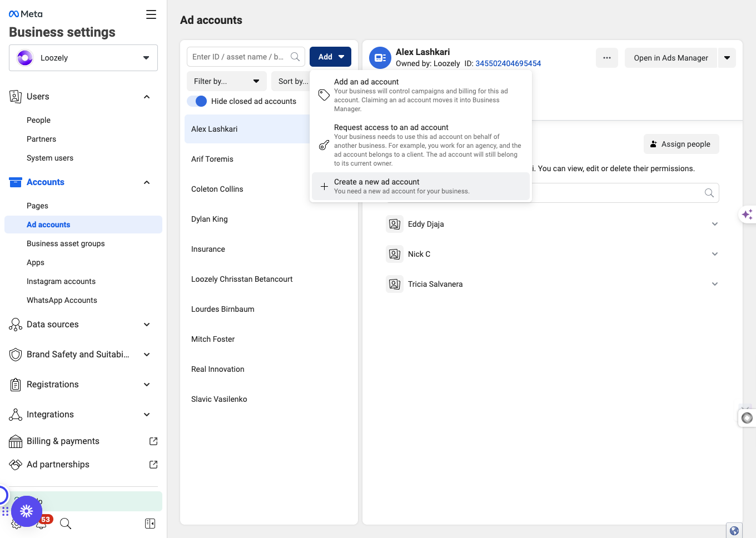Click Assign people button
The width and height of the screenshot is (756, 538).
coord(681,144)
